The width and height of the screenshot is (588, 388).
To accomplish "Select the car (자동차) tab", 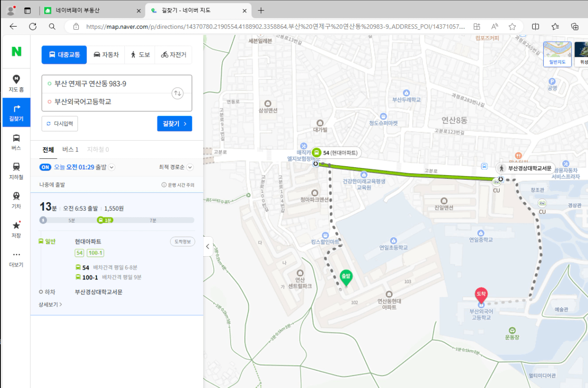I will point(106,54).
